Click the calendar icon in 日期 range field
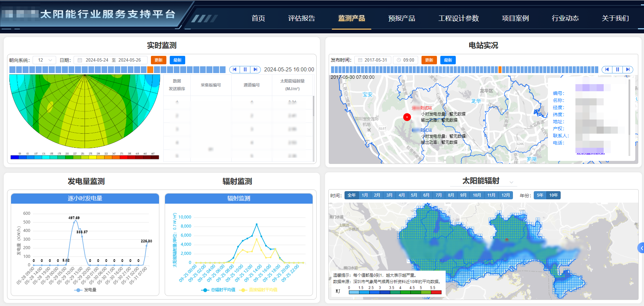This screenshot has width=644, height=306. (80, 60)
